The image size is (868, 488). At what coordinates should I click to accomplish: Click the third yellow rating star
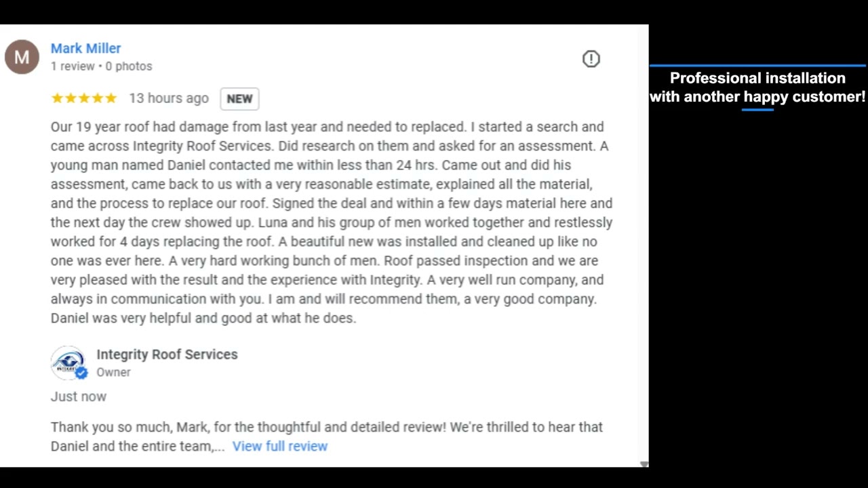pos(84,98)
